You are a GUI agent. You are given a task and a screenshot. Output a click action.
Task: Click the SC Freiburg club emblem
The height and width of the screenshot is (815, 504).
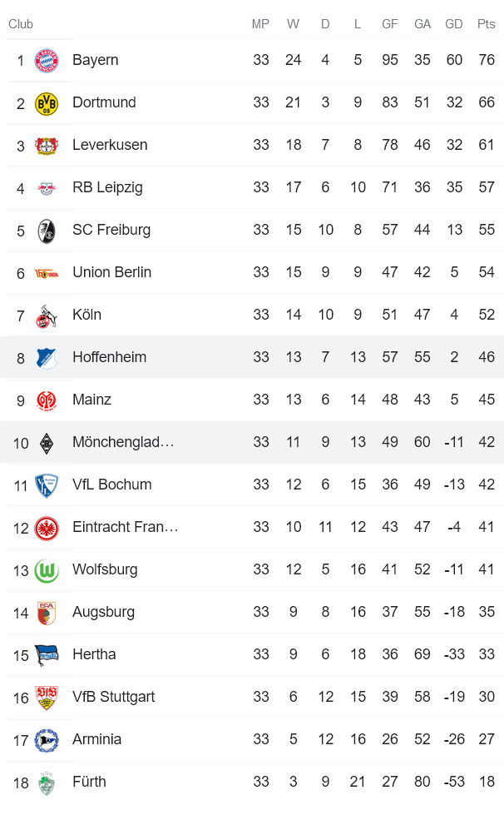(47, 230)
